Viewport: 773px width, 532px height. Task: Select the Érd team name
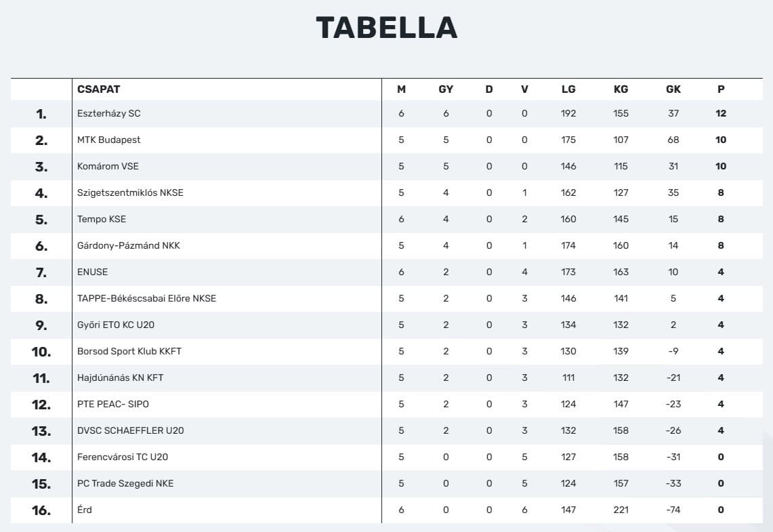(85, 510)
